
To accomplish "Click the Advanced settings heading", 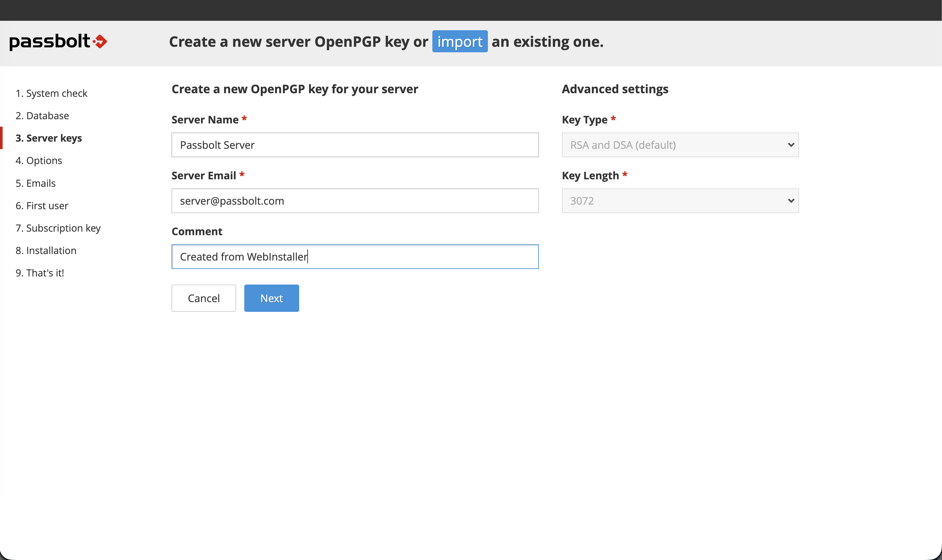I will pyautogui.click(x=615, y=89).
